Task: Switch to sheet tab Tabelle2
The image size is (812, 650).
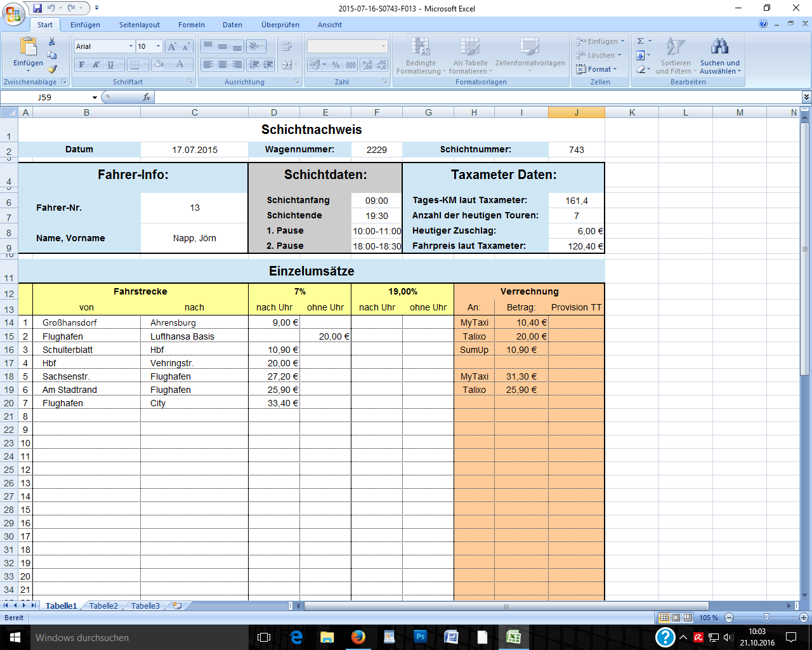Action: [103, 606]
